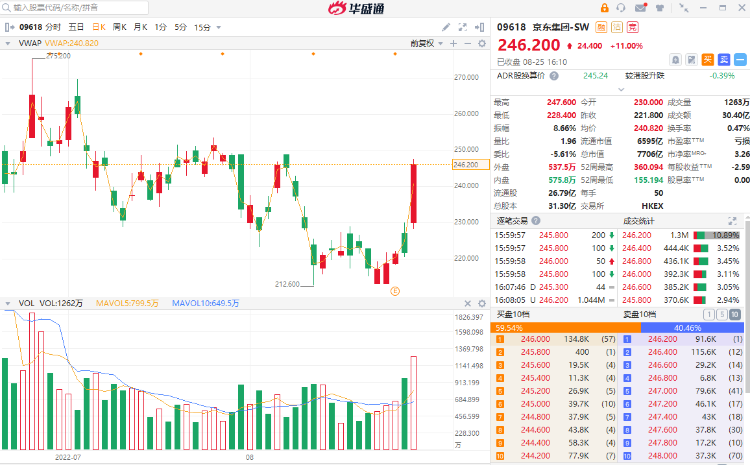Collapse right panel arrow icon

pos(479,27)
